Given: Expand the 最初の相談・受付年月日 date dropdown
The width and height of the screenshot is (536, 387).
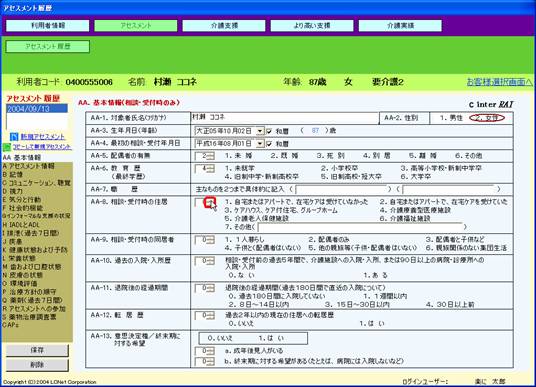Looking at the screenshot, I should [260, 144].
